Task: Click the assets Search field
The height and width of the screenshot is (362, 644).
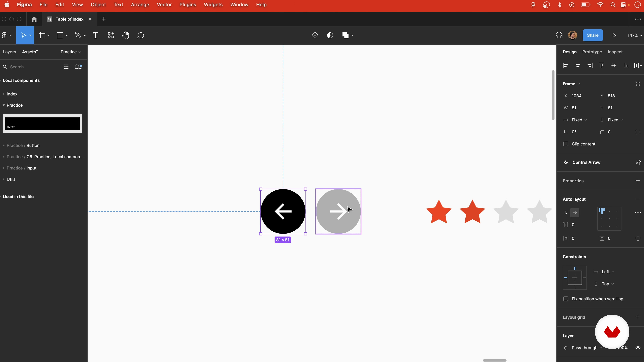Action: click(x=31, y=67)
